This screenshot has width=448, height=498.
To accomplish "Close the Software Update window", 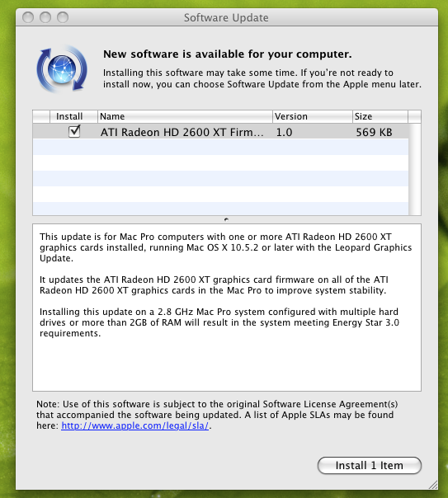I will (28, 17).
